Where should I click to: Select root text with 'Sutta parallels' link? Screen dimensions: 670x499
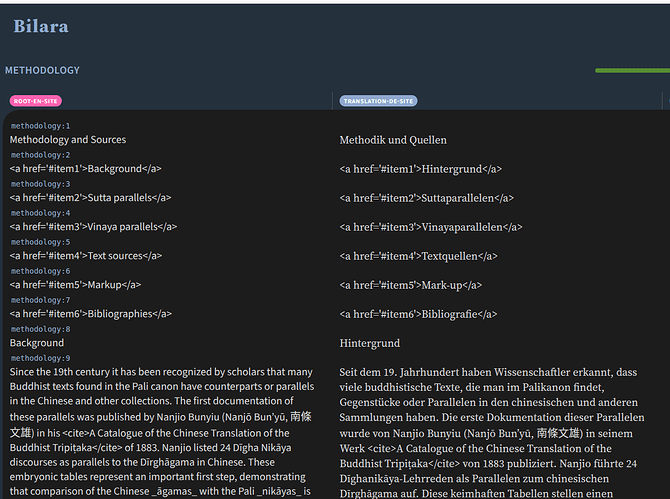[90, 198]
